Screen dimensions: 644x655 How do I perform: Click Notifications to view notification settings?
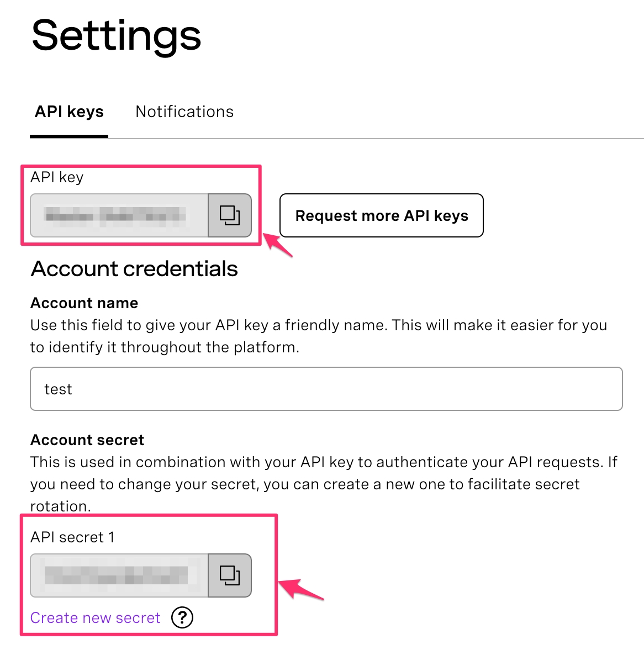pos(184,112)
